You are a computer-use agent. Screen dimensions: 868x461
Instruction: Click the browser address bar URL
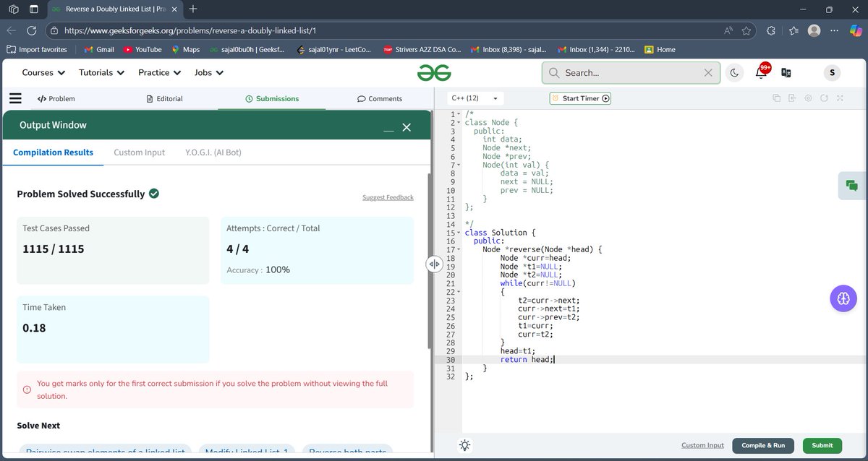coord(190,30)
